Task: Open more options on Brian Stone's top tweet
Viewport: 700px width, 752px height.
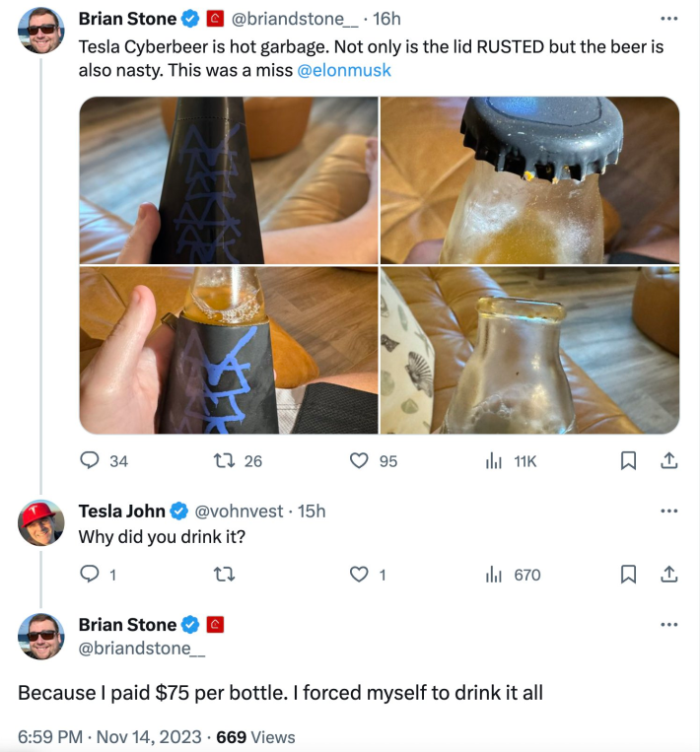Action: [668, 19]
